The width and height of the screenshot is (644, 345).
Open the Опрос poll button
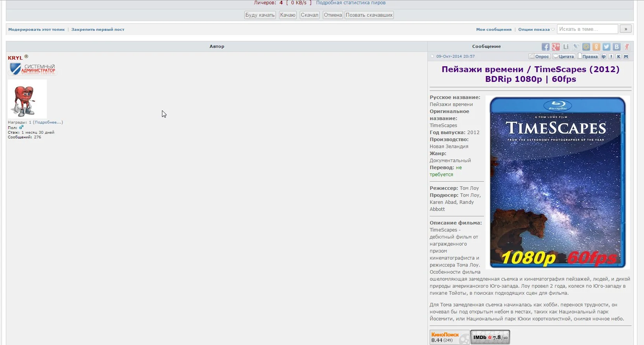(x=539, y=57)
